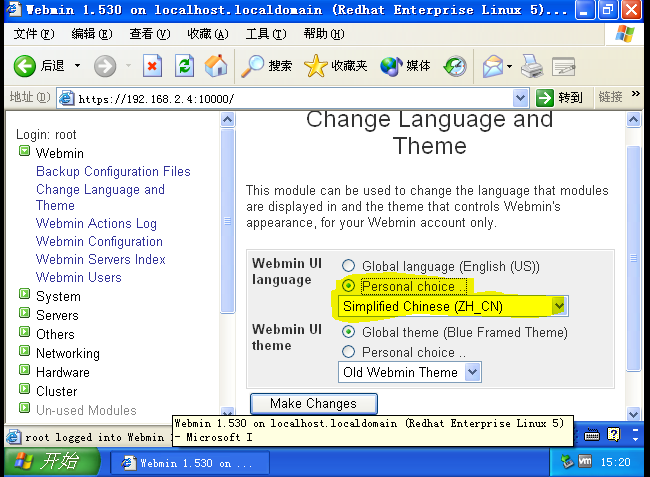Click the Go green arrow button
Screen dimensions: 650x477
click(544, 98)
